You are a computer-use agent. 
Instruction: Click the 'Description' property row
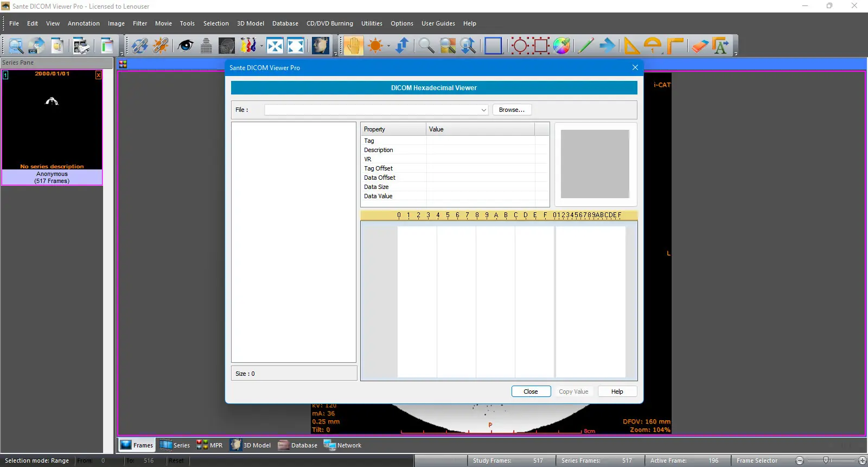[x=455, y=150]
